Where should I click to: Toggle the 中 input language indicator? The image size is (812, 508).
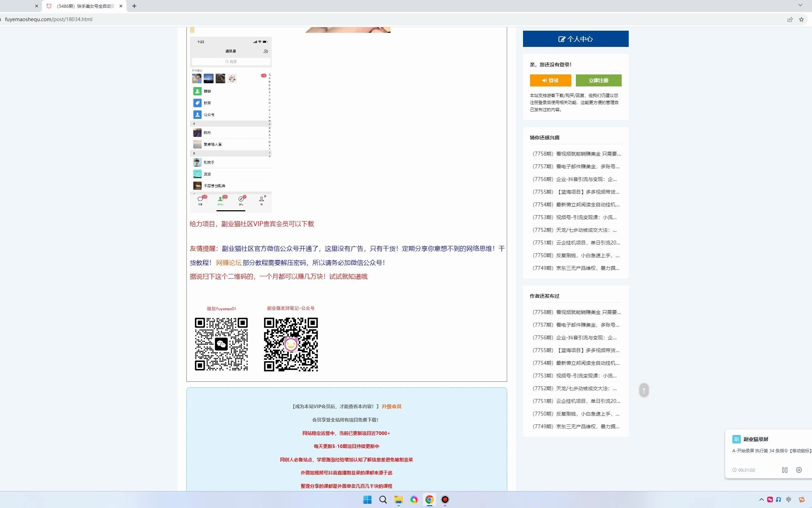(x=788, y=500)
